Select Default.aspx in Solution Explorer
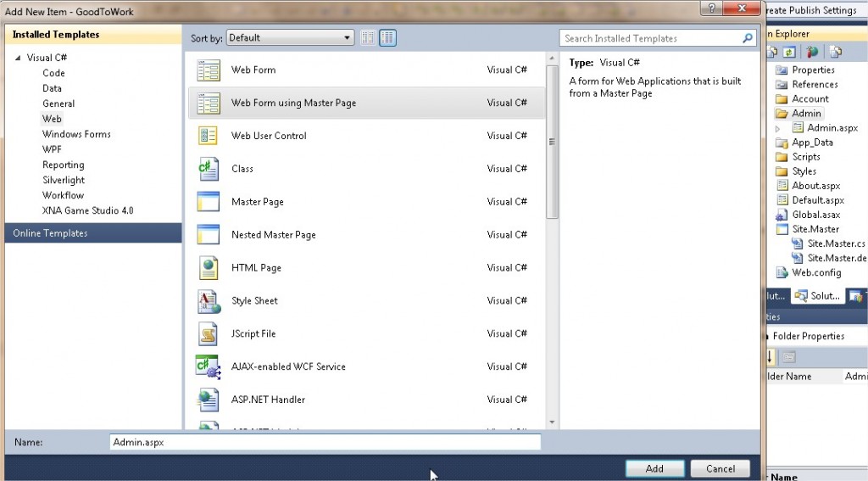 tap(818, 200)
